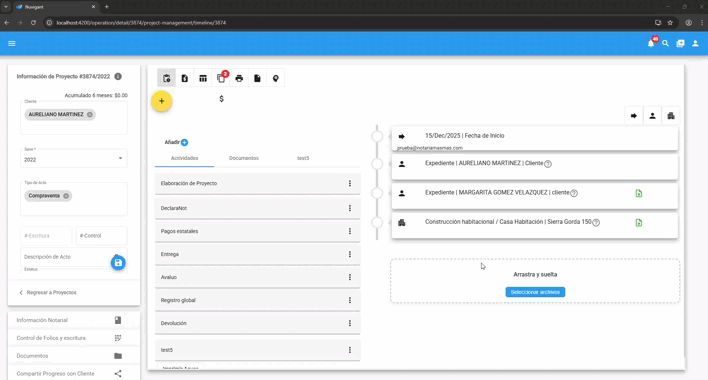This screenshot has width=708, height=380.
Task: Reload the page in the browser
Action: point(33,23)
